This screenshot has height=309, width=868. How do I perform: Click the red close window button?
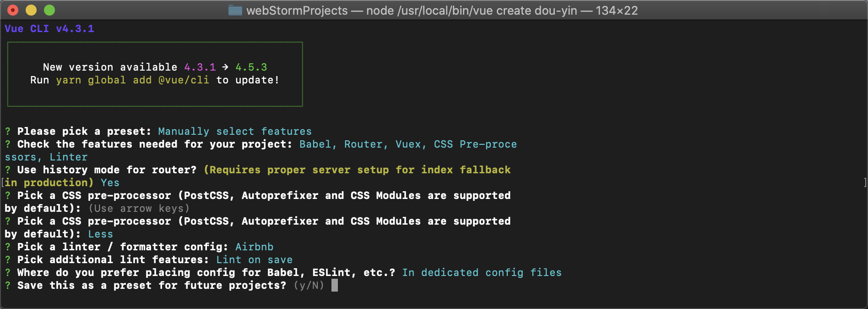tap(13, 10)
